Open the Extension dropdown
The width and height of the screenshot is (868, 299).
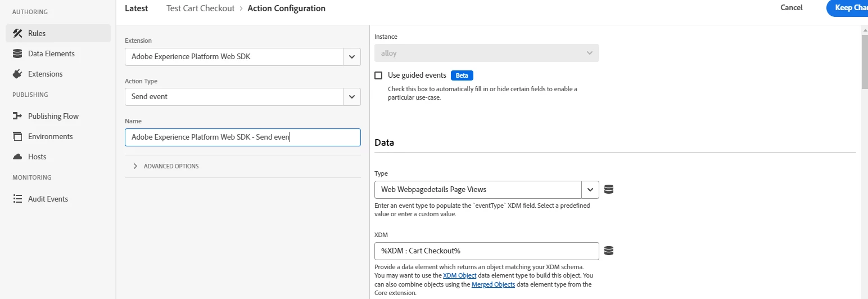point(352,56)
